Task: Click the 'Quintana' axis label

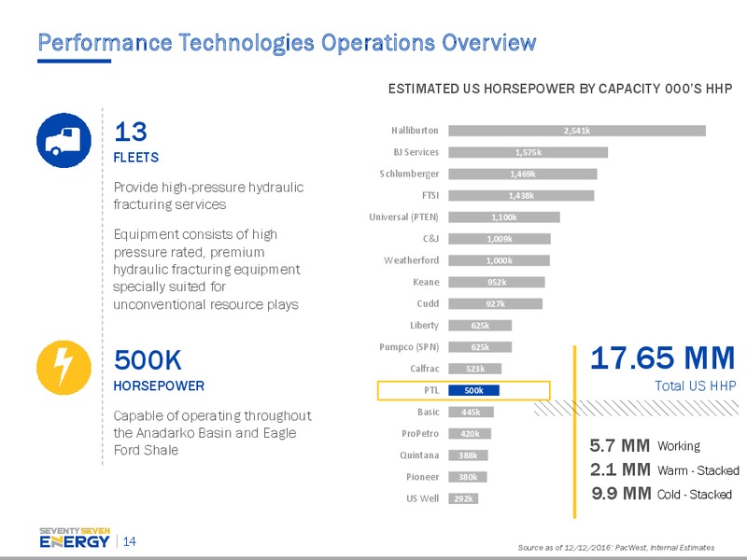Action: coord(419,455)
